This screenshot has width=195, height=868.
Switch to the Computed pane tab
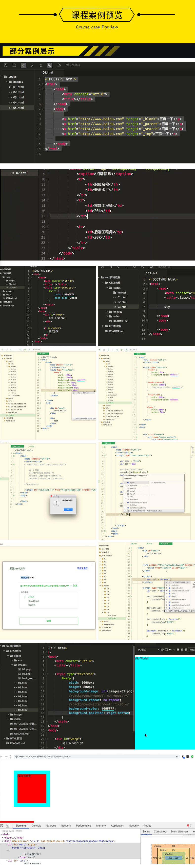pos(160,832)
